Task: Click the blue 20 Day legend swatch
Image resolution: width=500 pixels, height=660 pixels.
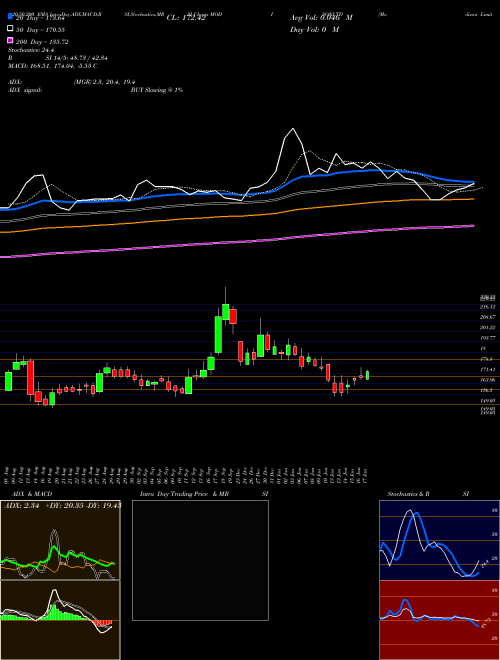Action: [x=10, y=16]
